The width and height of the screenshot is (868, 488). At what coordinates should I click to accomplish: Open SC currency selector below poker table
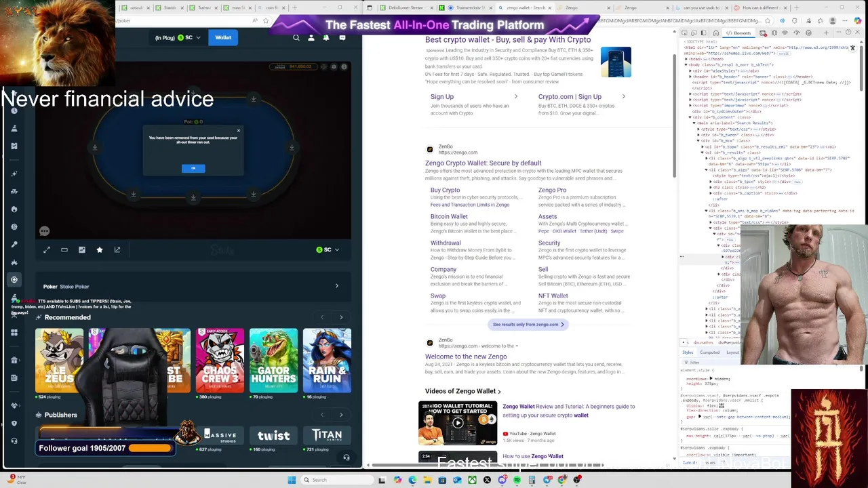click(x=328, y=250)
